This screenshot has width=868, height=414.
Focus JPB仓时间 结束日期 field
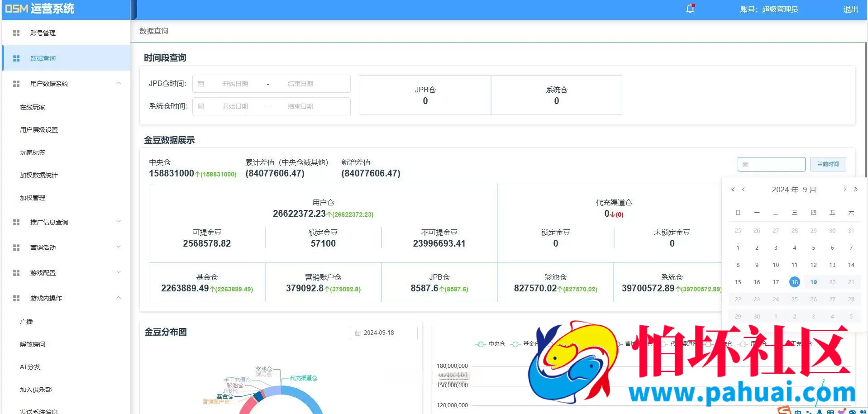click(300, 84)
